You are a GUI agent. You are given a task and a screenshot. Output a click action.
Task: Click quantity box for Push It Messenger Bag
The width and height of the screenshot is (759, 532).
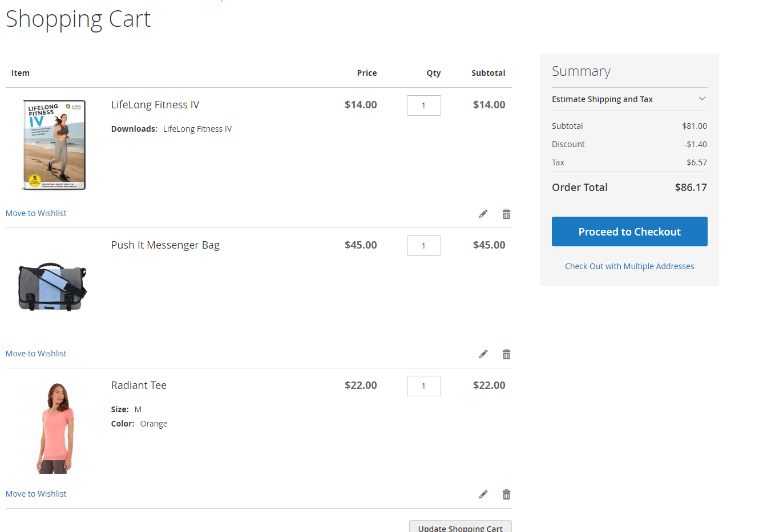[x=423, y=246]
